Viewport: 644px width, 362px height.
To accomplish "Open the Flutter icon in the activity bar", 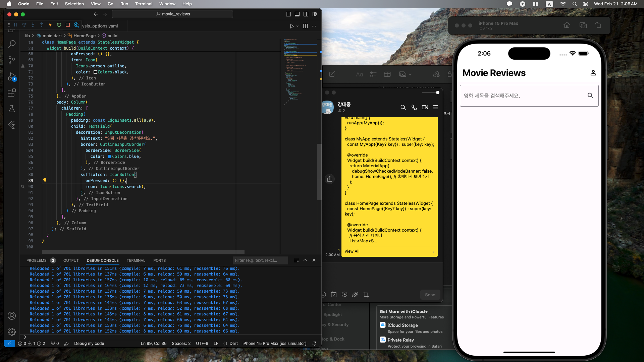I will (12, 125).
